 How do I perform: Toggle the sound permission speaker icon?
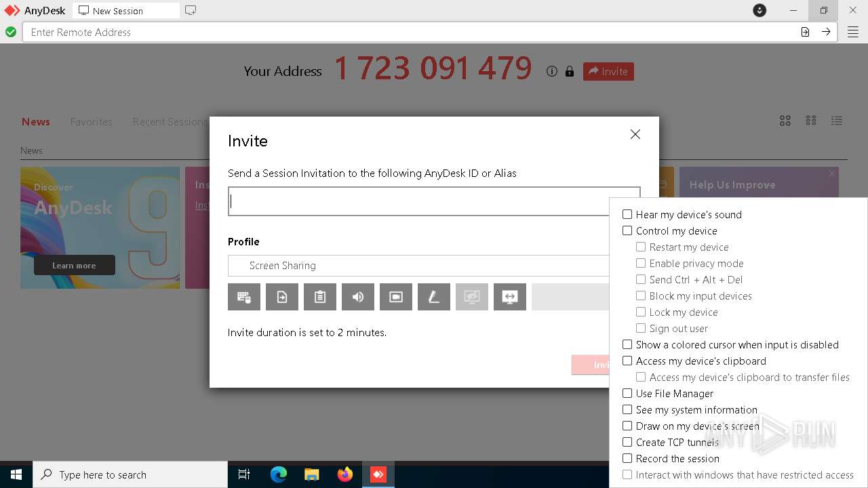coord(358,297)
